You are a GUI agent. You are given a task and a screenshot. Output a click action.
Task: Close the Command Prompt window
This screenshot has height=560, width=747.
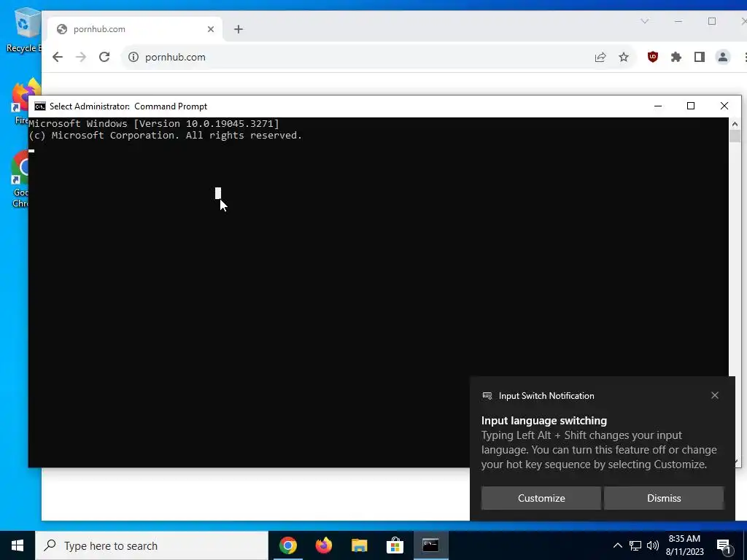click(x=724, y=106)
